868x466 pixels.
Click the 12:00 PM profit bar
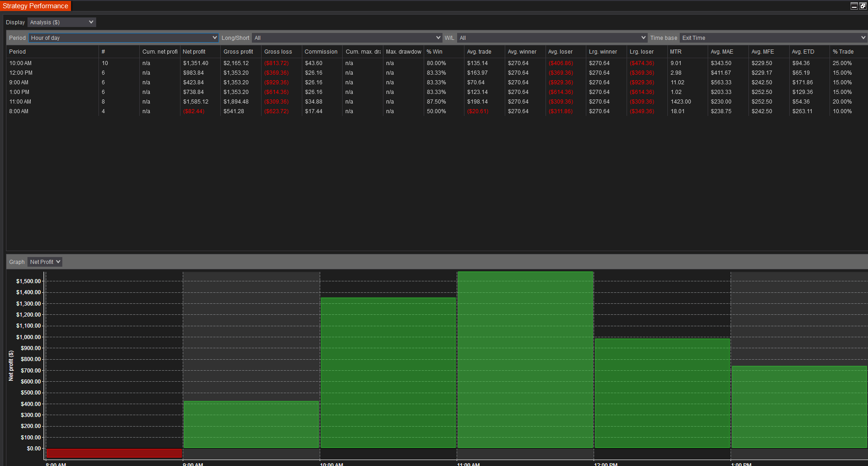[662, 393]
